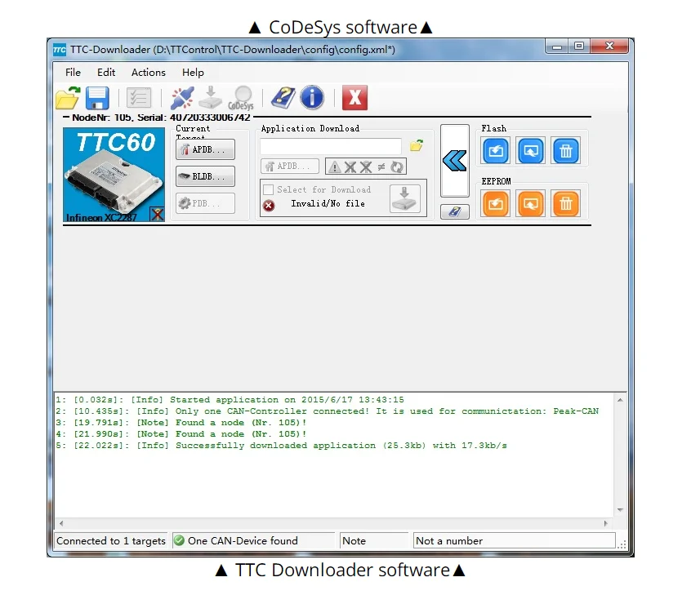This screenshot has width=700, height=595.
Task: Click the BLDB button
Action: pos(205,176)
